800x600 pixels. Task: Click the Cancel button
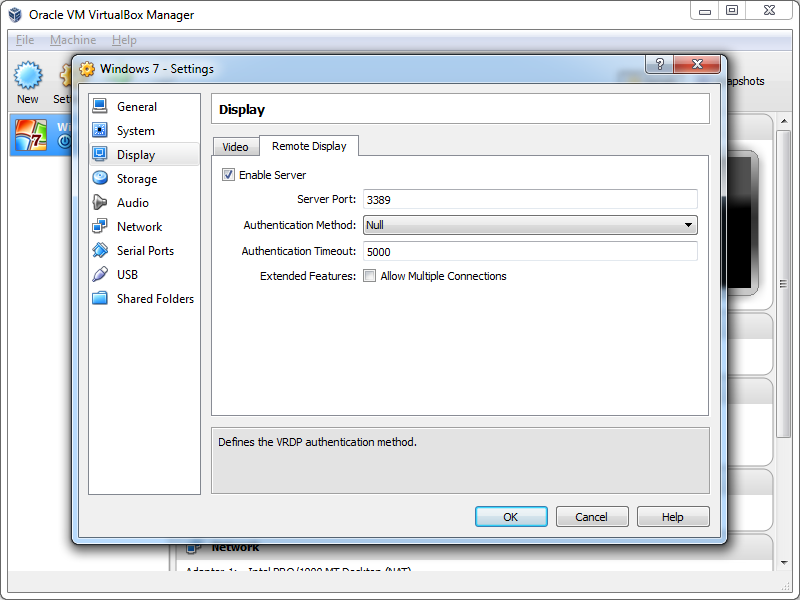click(x=591, y=517)
